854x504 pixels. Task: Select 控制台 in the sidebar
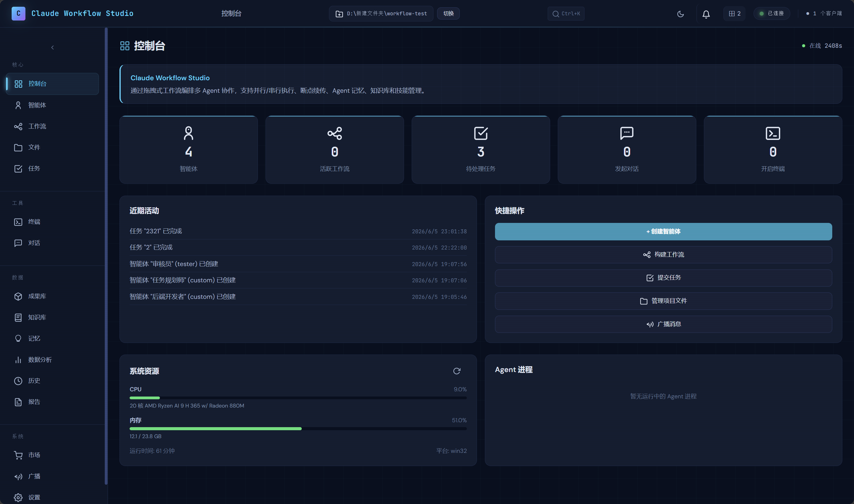click(52, 84)
